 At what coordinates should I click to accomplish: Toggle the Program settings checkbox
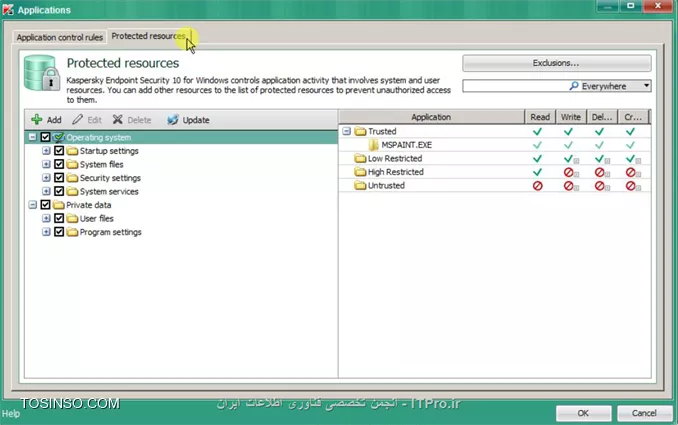tap(59, 232)
